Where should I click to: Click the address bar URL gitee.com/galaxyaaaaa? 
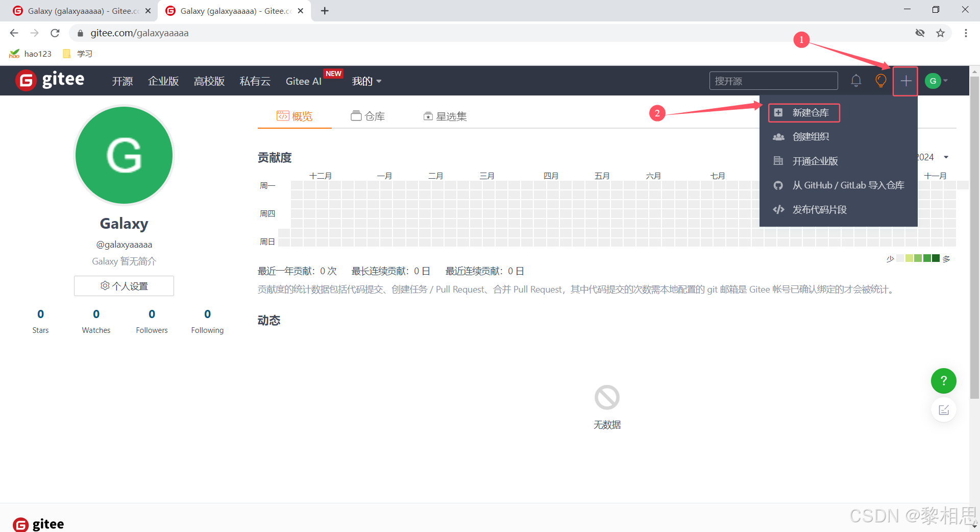(139, 33)
